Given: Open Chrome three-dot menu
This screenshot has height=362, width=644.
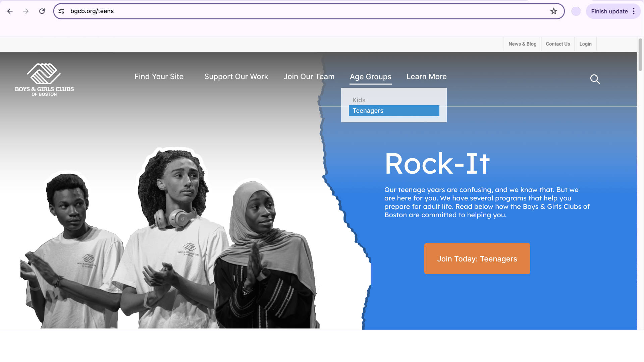Looking at the screenshot, I should tap(634, 11).
